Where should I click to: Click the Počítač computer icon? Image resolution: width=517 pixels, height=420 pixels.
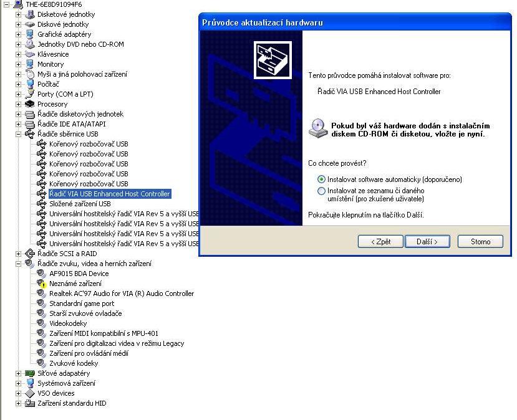point(30,84)
